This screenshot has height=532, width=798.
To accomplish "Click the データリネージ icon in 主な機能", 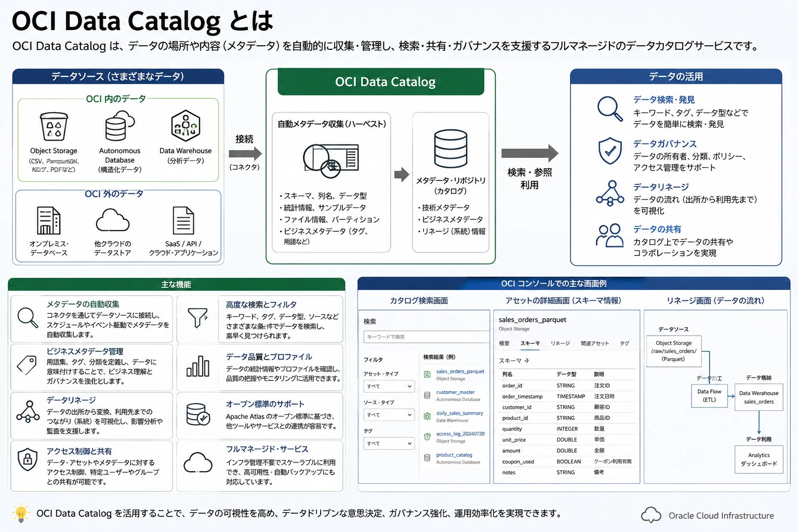I will tap(28, 411).
